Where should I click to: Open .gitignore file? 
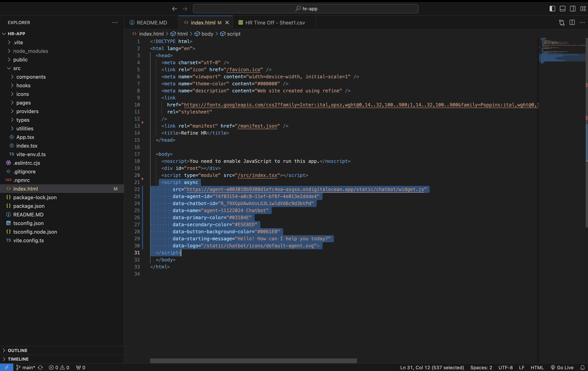pos(62,172)
